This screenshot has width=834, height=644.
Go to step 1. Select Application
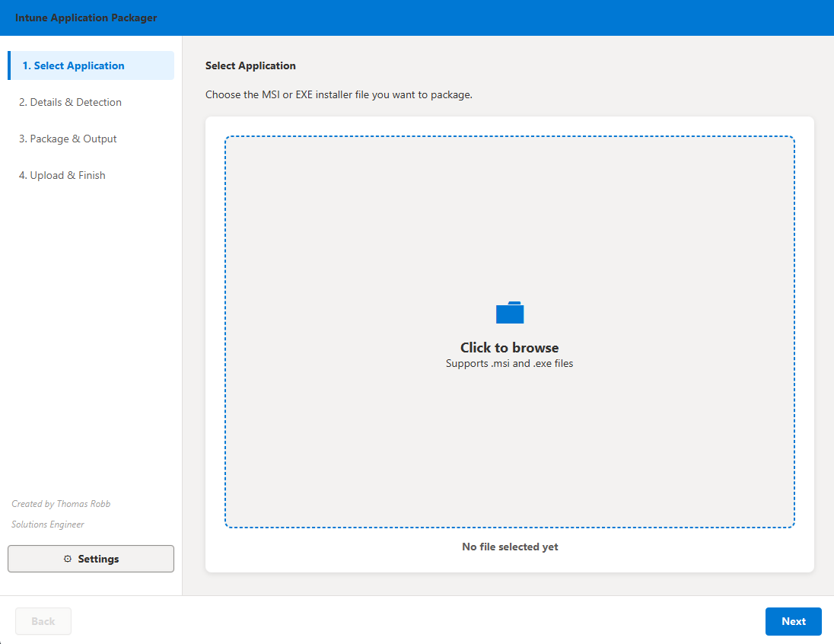pyautogui.click(x=91, y=65)
